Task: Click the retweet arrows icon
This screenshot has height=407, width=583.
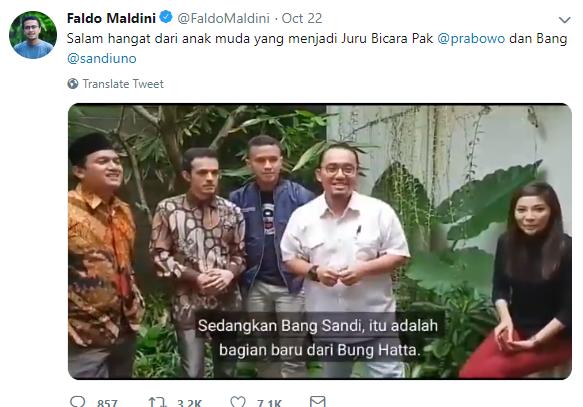Action: (x=157, y=402)
